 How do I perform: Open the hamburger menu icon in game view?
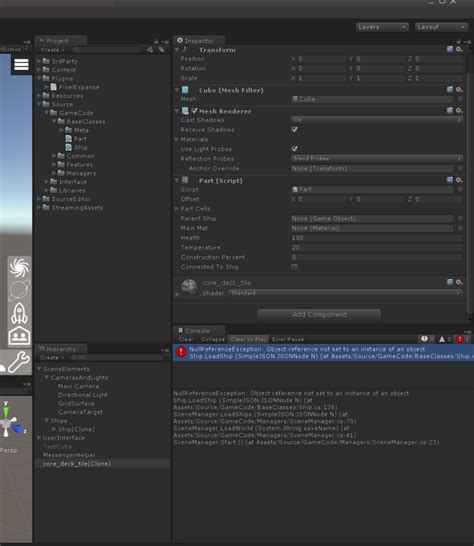[x=21, y=64]
